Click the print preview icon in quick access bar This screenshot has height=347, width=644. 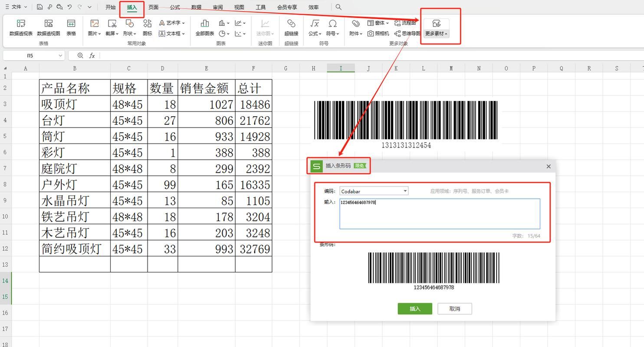(x=59, y=7)
